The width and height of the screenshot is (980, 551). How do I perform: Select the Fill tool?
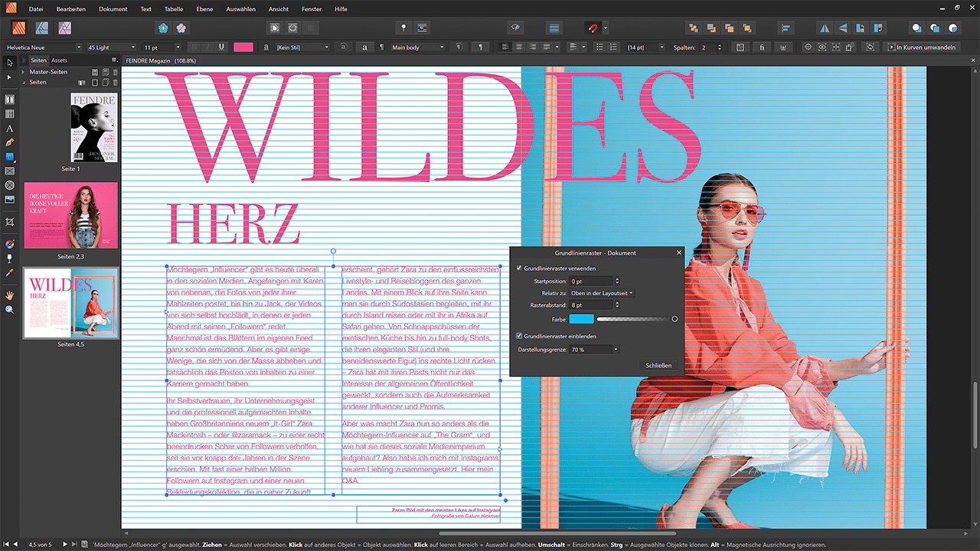(9, 243)
